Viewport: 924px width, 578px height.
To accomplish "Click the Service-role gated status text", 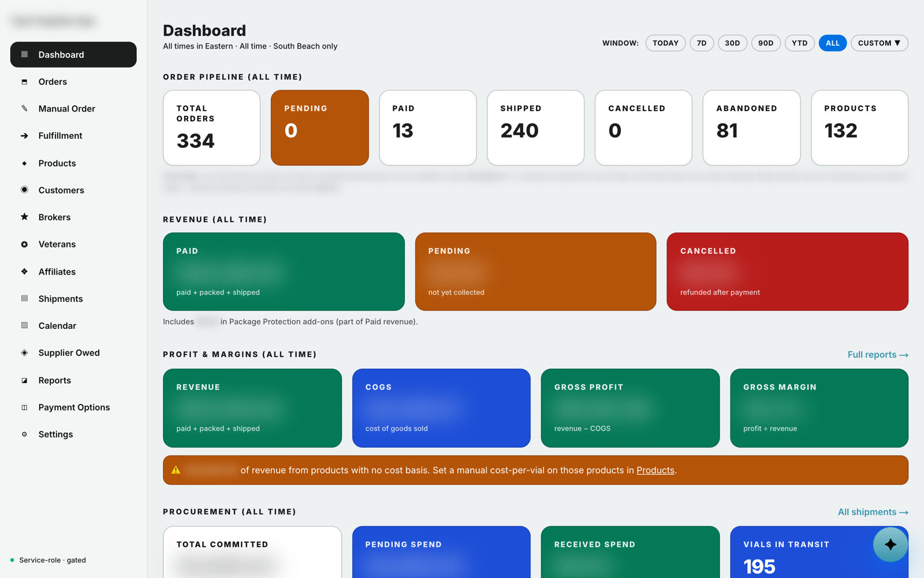I will click(53, 560).
